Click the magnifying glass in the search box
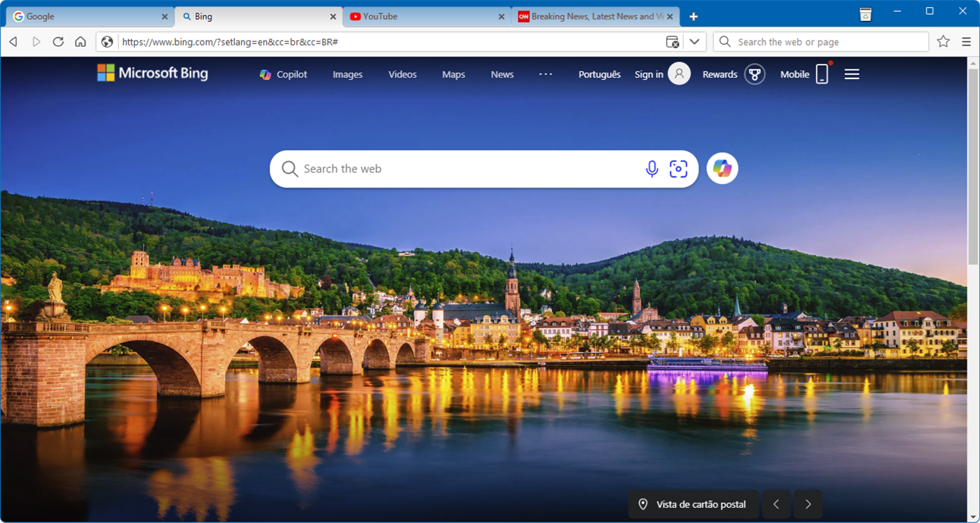 (289, 169)
